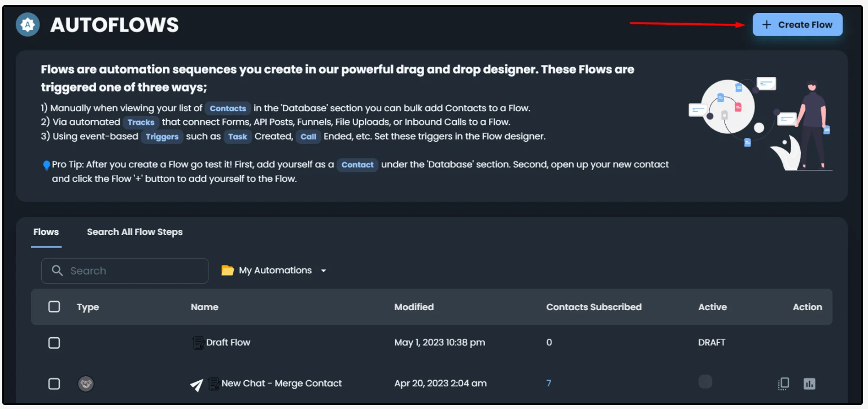Open the 7 contacts subscribed link
Viewport: 868px width, 409px height.
pyautogui.click(x=548, y=384)
